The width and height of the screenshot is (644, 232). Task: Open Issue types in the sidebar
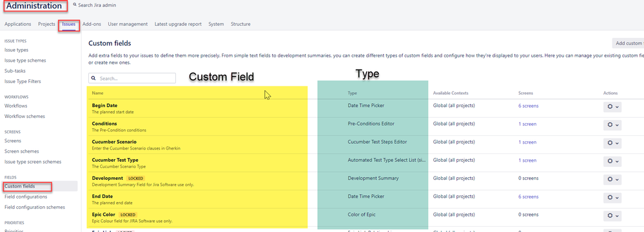16,50
